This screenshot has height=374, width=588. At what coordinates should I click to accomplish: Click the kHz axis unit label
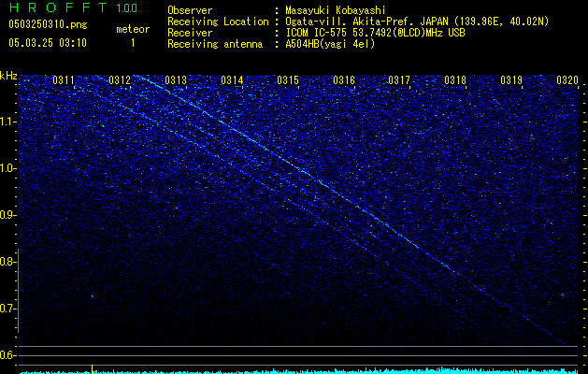pyautogui.click(x=8, y=76)
